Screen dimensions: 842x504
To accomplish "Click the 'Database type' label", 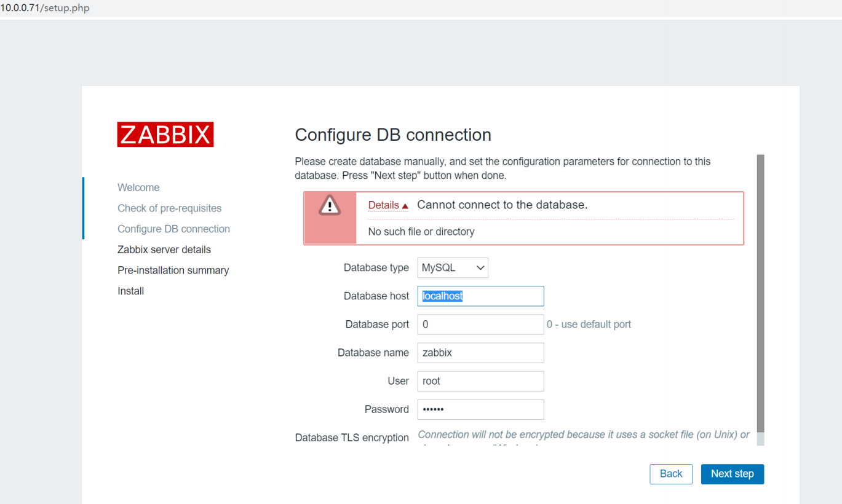I will click(376, 268).
